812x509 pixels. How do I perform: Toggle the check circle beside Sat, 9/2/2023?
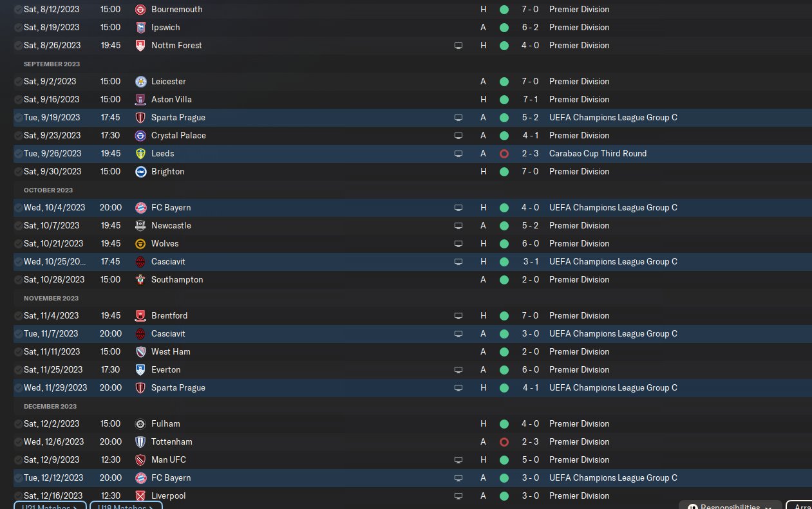(x=18, y=82)
